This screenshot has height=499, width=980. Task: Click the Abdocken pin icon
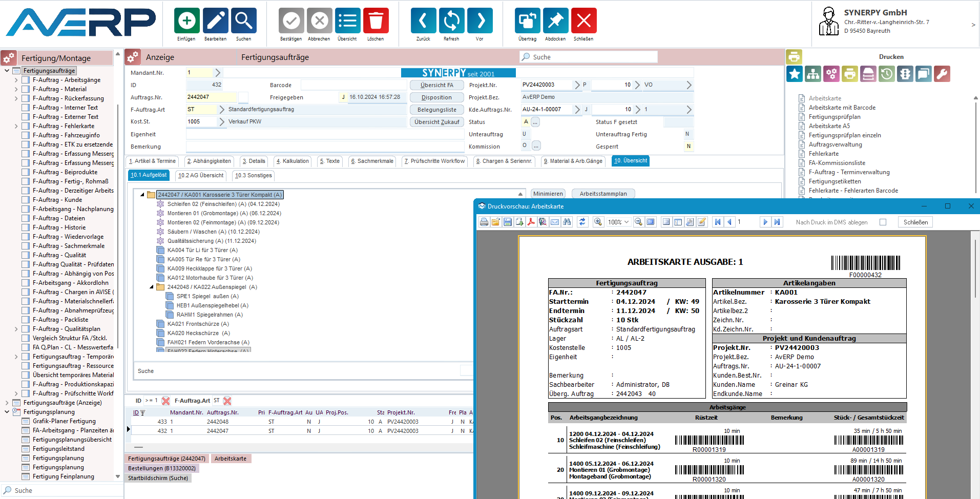[555, 21]
